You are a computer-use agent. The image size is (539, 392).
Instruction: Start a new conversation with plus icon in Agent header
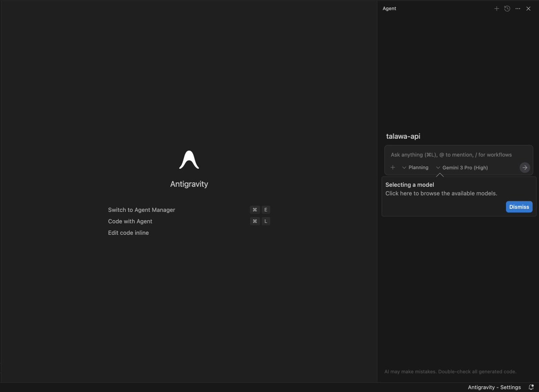click(496, 9)
